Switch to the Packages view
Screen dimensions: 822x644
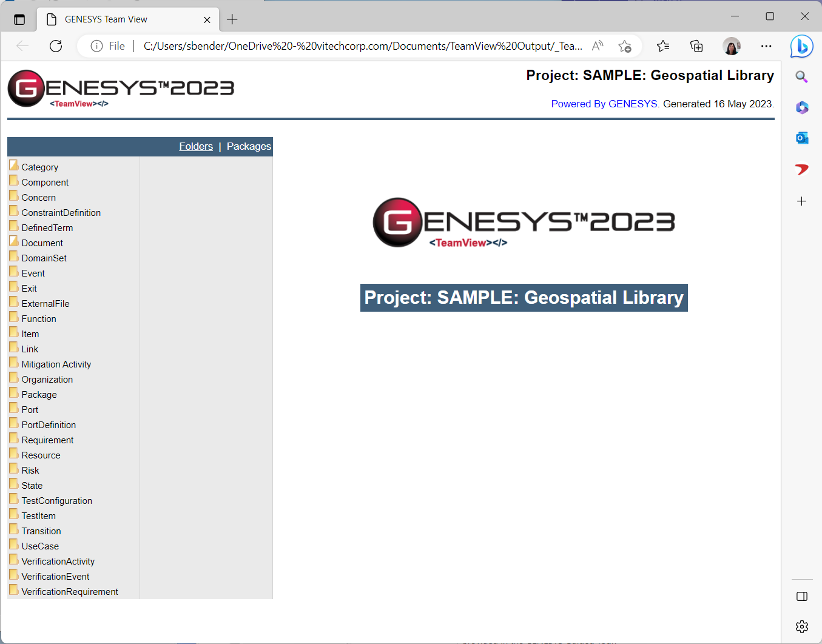[249, 146]
